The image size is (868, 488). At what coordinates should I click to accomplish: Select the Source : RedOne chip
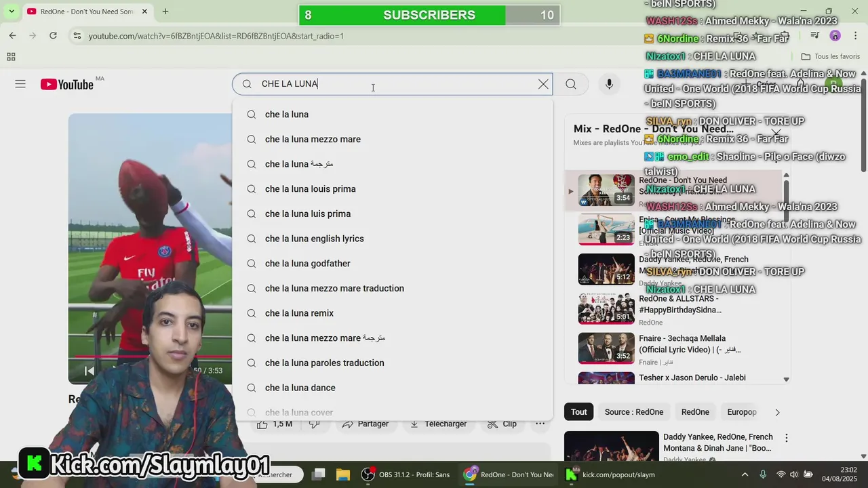(634, 412)
